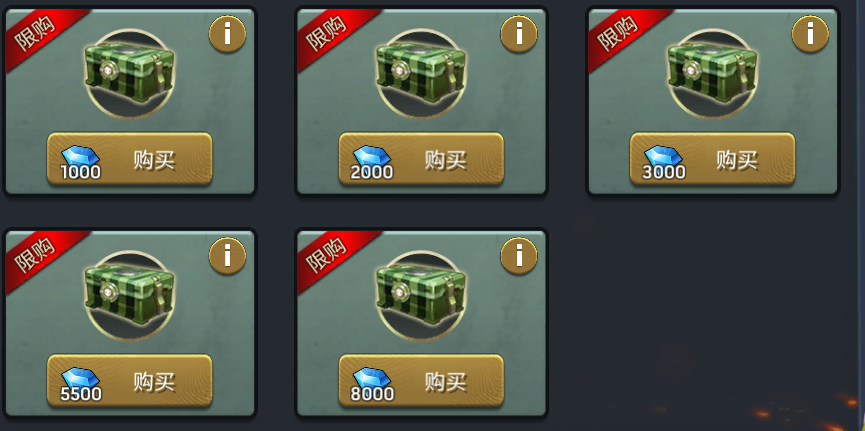Open info for the 2000-gem chest
Image resolution: width=865 pixels, height=431 pixels.
[x=519, y=34]
